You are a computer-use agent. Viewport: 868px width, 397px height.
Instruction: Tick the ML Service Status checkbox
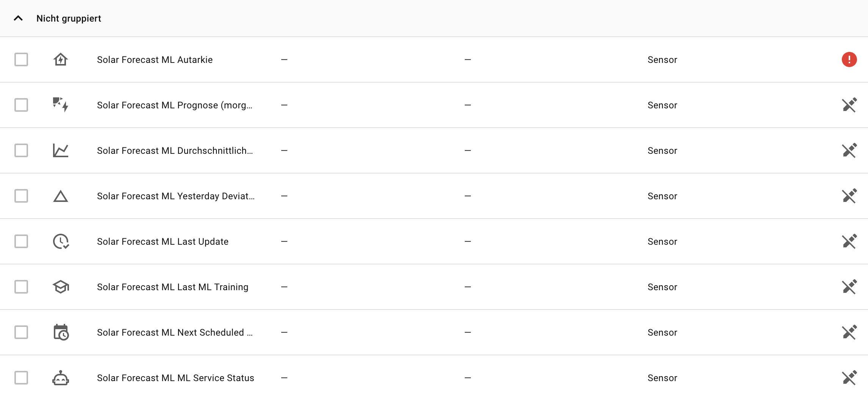(x=21, y=378)
